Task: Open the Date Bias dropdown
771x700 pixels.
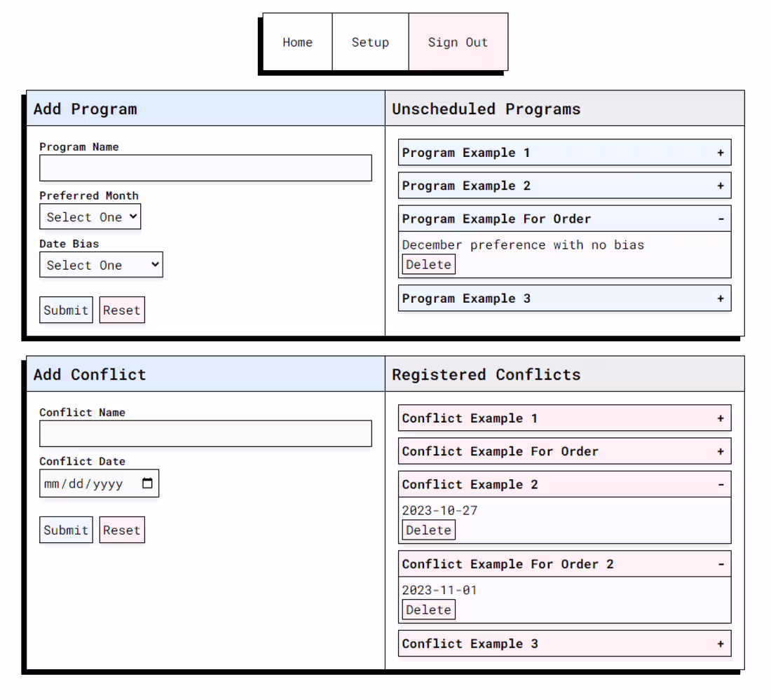Action: point(101,264)
